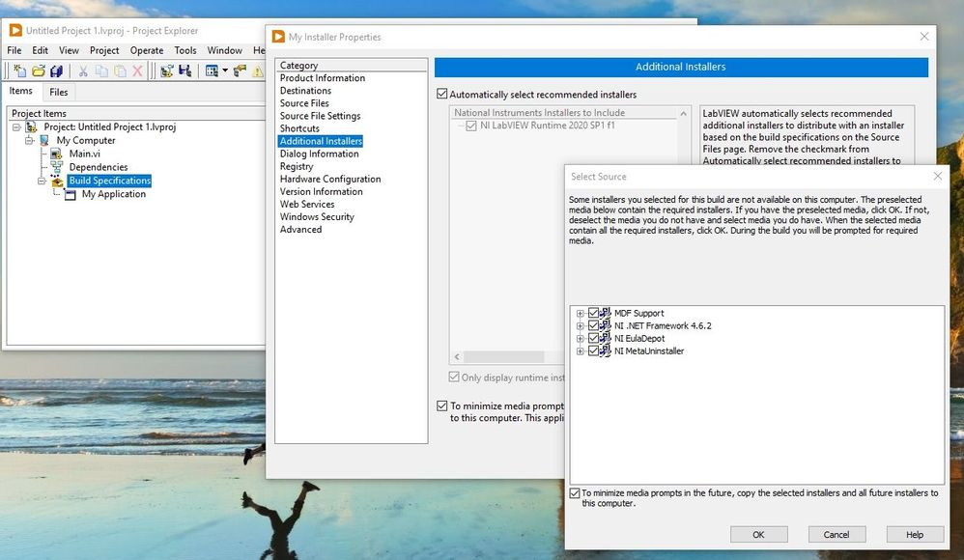This screenshot has width=964, height=560.
Task: Click the installers list horizontal scrollbar thumb
Action: point(503,356)
